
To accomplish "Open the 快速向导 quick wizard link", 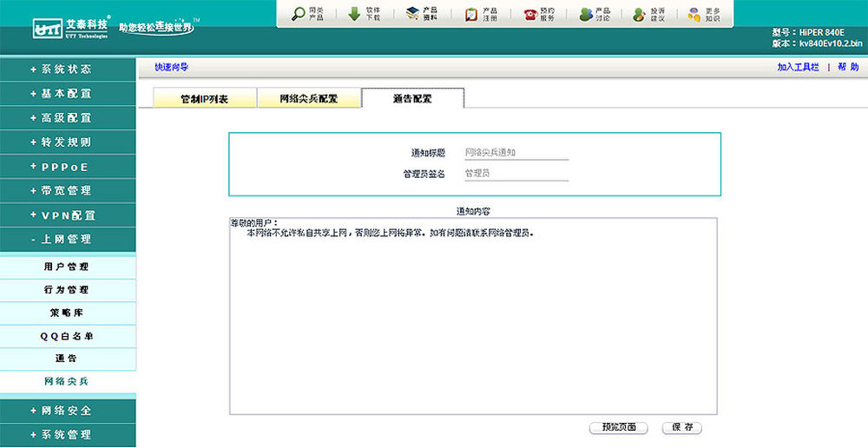I will point(171,67).
